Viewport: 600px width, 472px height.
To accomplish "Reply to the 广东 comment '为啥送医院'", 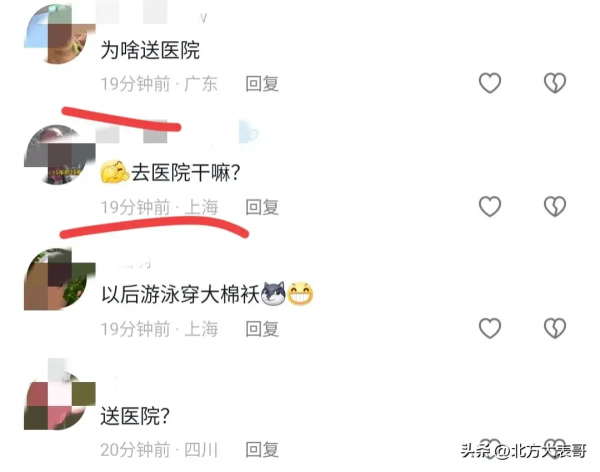I will click(x=262, y=83).
